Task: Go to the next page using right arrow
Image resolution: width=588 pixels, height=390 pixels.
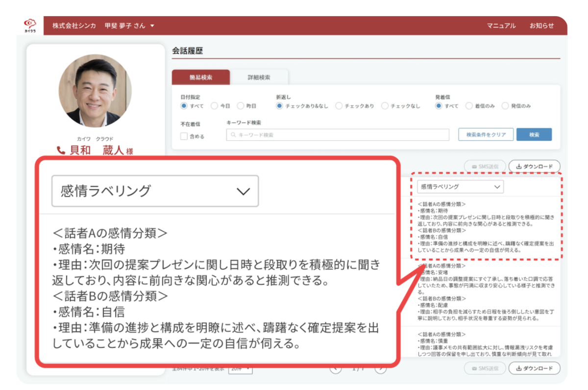Action: [380, 368]
